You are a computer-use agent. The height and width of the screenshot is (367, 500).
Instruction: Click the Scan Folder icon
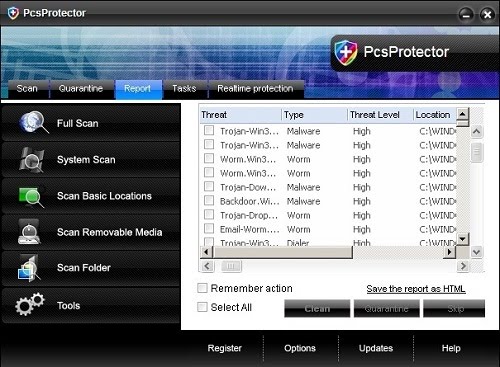(x=29, y=268)
